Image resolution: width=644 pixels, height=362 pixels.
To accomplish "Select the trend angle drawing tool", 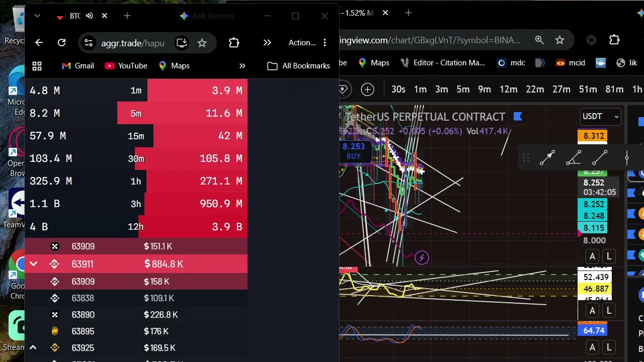I will pyautogui.click(x=574, y=158).
